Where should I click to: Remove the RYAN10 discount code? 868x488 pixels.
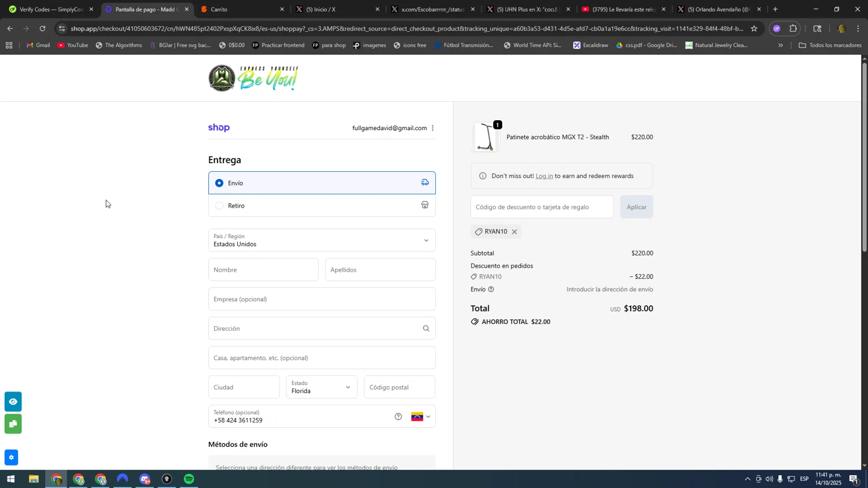coord(514,232)
